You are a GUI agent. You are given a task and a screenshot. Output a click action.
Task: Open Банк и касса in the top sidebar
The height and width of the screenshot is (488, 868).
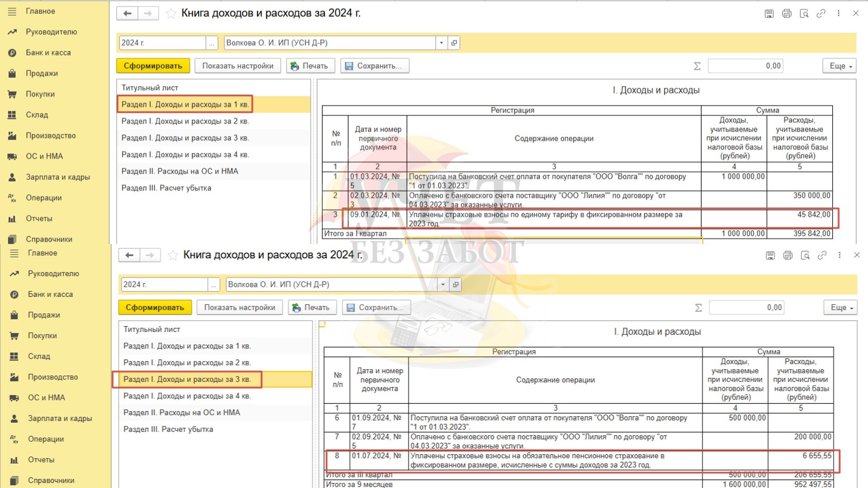(48, 53)
